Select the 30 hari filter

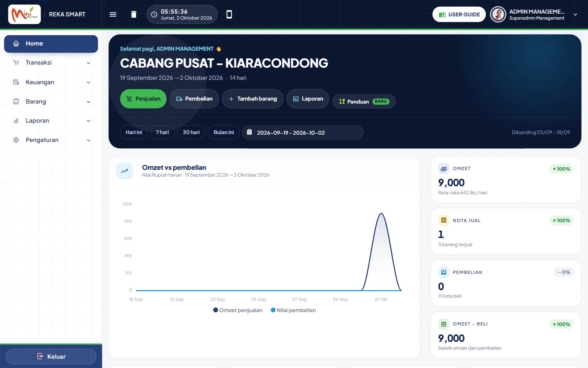click(191, 132)
